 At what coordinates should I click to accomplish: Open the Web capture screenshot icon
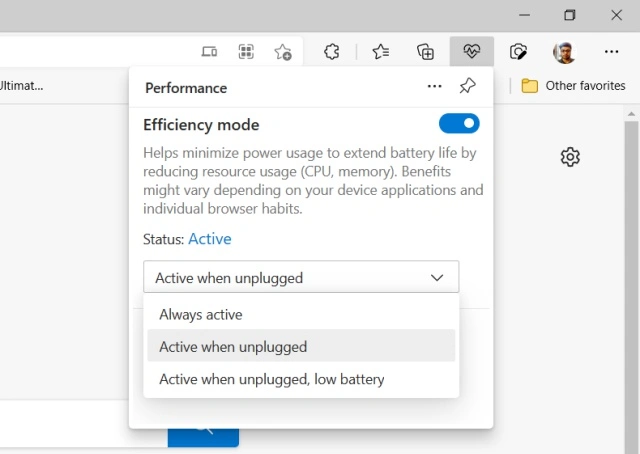[518, 52]
